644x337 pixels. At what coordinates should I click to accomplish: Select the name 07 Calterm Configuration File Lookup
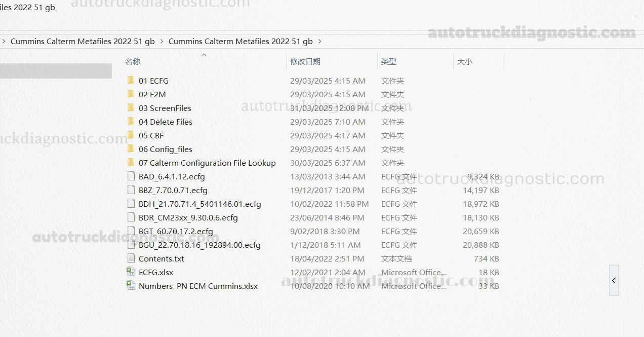[207, 163]
